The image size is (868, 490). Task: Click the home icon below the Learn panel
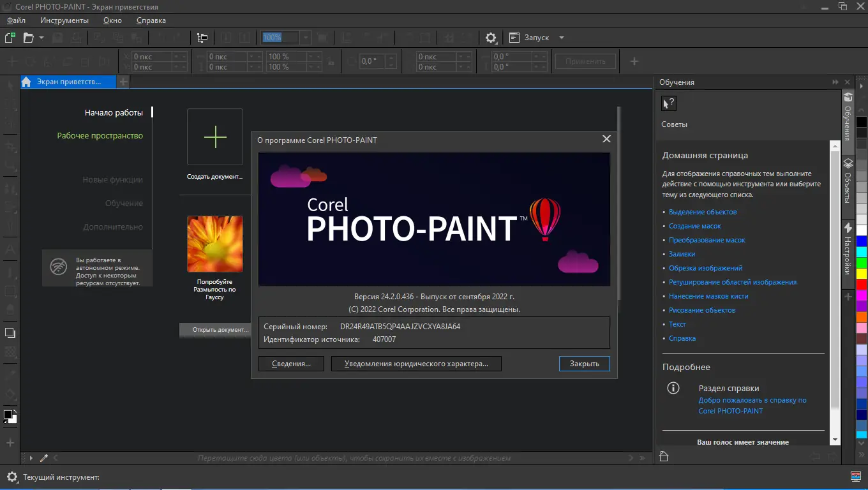point(664,456)
